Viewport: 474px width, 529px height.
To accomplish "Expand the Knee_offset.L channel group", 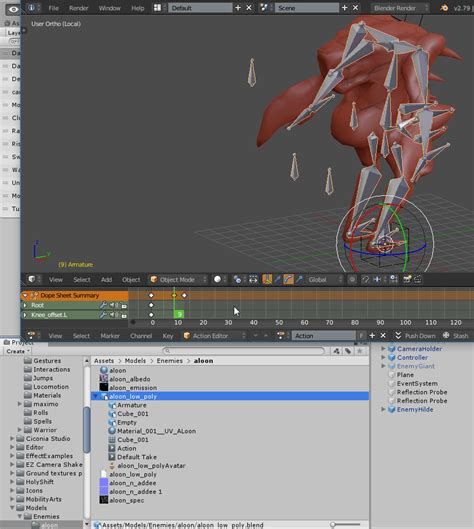I will coord(25,315).
